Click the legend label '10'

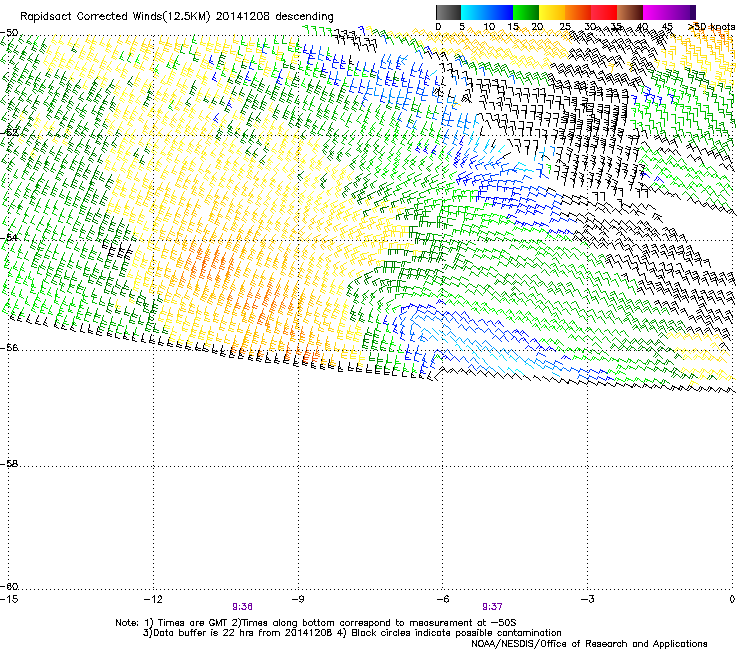click(x=489, y=27)
